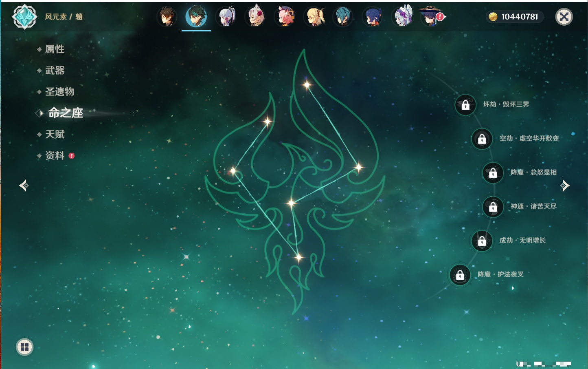
Task: Close the character screen with X
Action: (564, 17)
